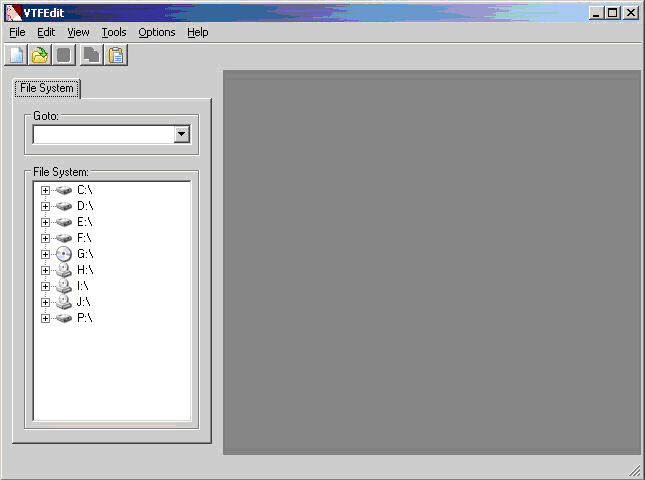Select the C:\ label in tree
645x480 pixels.
(x=85, y=190)
